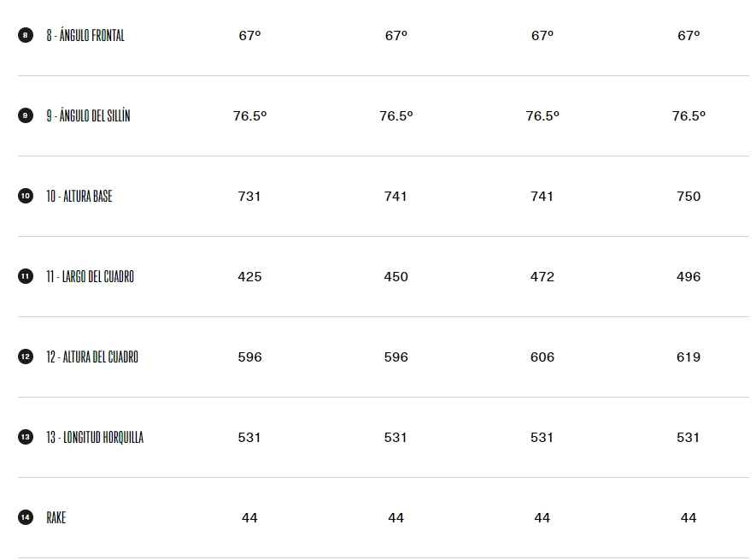Select the 9 - Ángulo del Sillín label
The height and width of the screenshot is (560, 756).
coord(88,116)
